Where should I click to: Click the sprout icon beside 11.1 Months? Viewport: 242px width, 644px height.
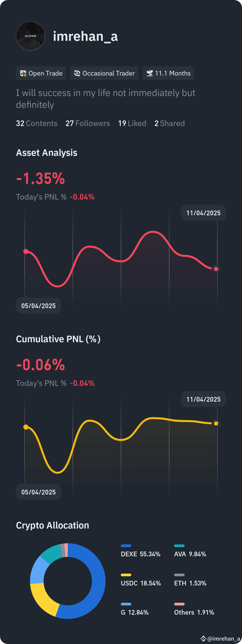click(x=150, y=73)
